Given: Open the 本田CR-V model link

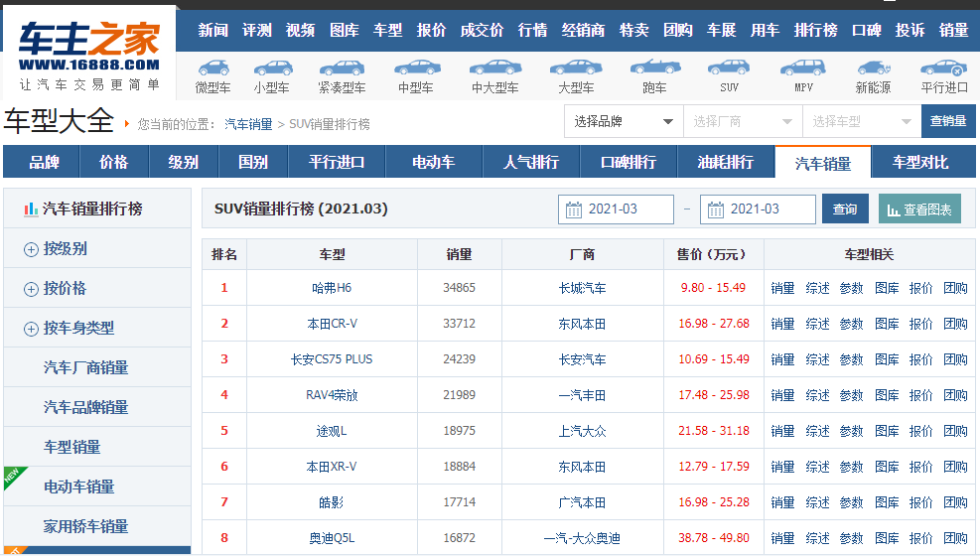Looking at the screenshot, I should click(332, 324).
